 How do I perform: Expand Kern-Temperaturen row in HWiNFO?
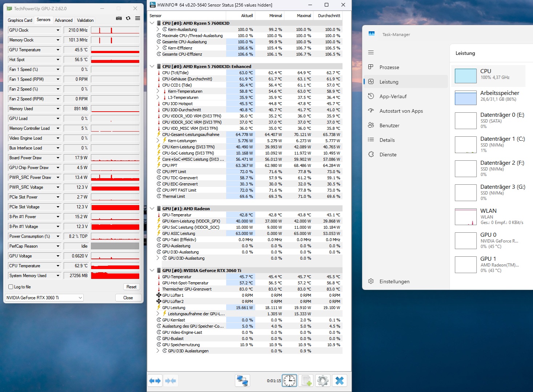point(158,91)
